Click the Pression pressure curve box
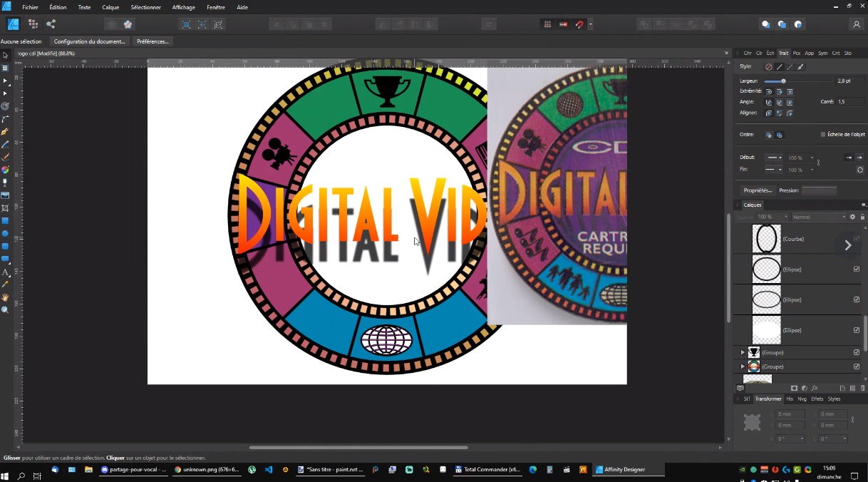The width and height of the screenshot is (868, 482). pos(819,190)
